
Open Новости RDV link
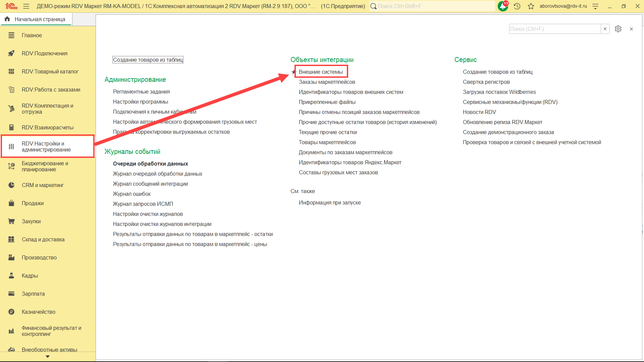(479, 112)
